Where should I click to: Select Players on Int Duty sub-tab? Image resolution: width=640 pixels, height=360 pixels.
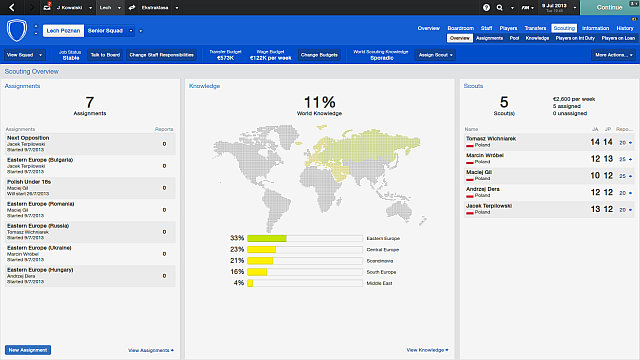tap(575, 38)
